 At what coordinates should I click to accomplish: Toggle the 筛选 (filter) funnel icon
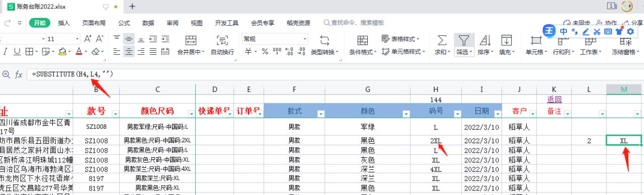click(464, 40)
